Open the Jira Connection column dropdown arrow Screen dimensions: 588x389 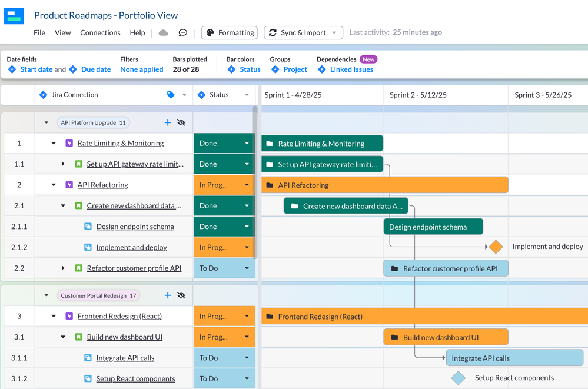[184, 95]
